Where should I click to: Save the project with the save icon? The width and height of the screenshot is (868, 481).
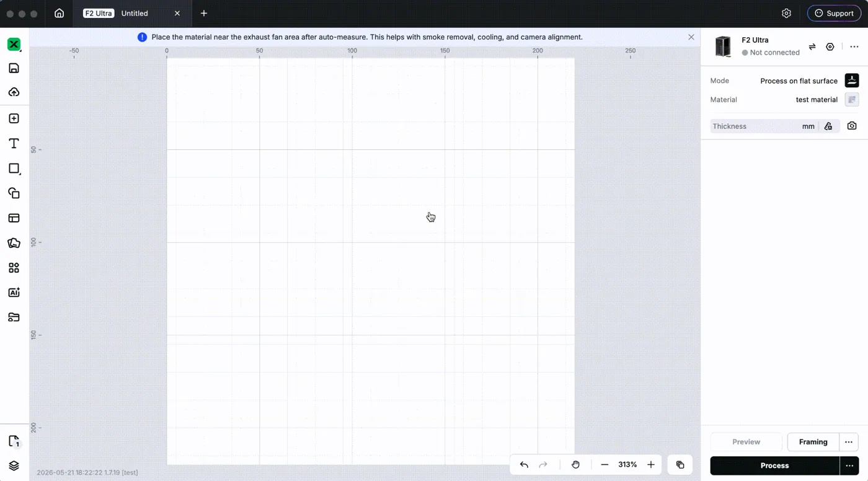pyautogui.click(x=14, y=68)
